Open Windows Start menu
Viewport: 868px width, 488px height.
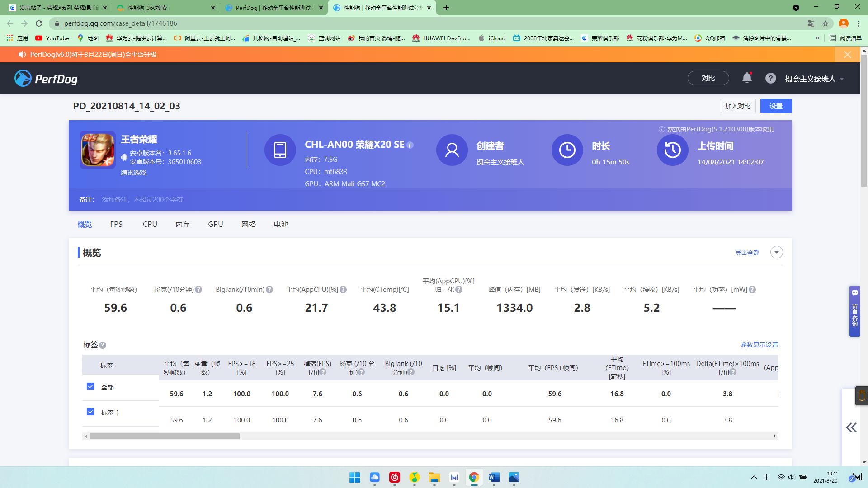click(x=354, y=477)
